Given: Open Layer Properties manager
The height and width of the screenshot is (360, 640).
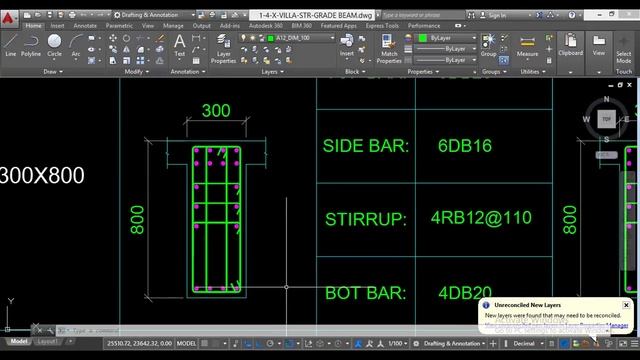Looking at the screenshot, I should click(x=223, y=49).
